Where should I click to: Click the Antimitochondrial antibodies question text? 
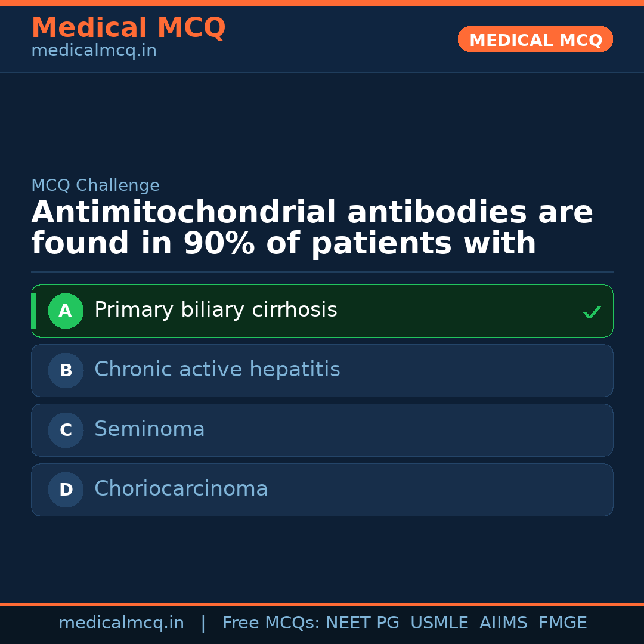click(312, 228)
